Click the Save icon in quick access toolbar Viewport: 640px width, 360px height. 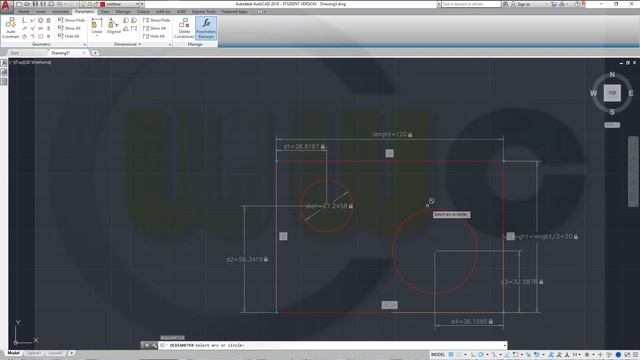point(35,4)
